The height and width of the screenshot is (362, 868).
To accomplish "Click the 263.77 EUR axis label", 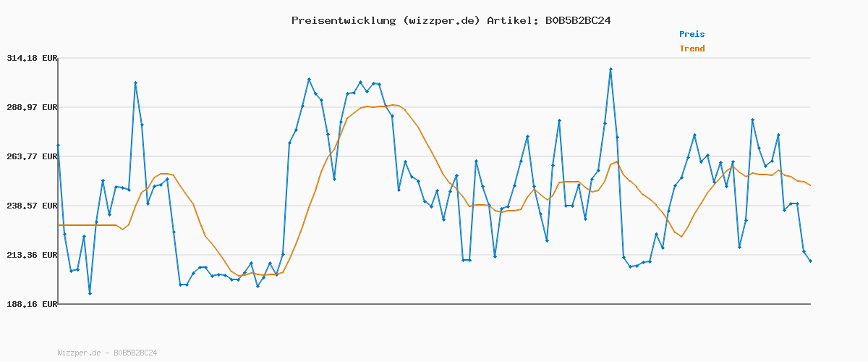I will pyautogui.click(x=32, y=156).
